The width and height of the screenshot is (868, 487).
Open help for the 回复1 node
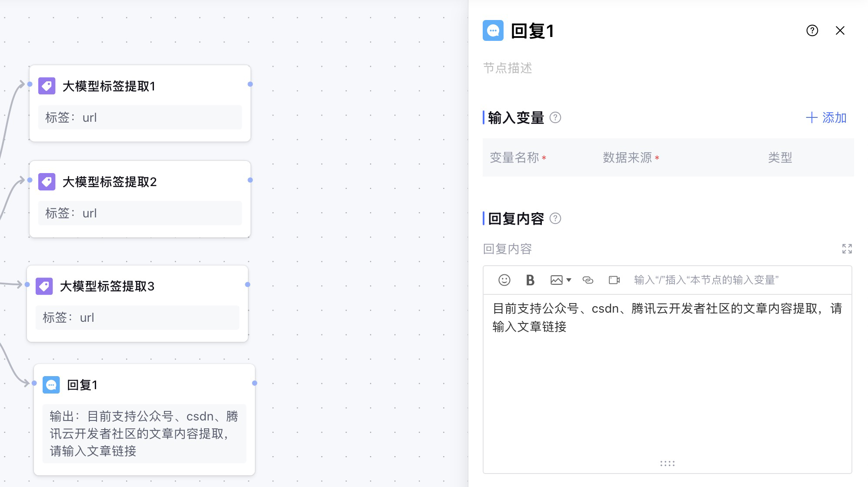(812, 30)
